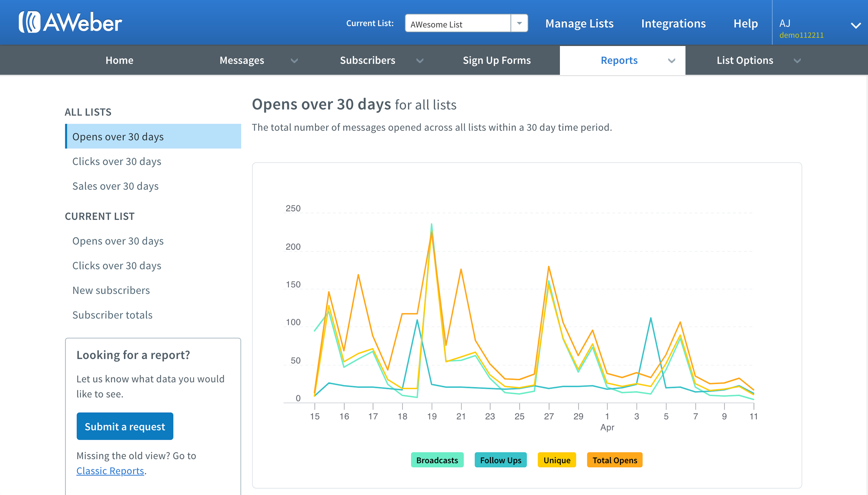Open the Integrations header link
This screenshot has width=868, height=495.
click(x=673, y=23)
